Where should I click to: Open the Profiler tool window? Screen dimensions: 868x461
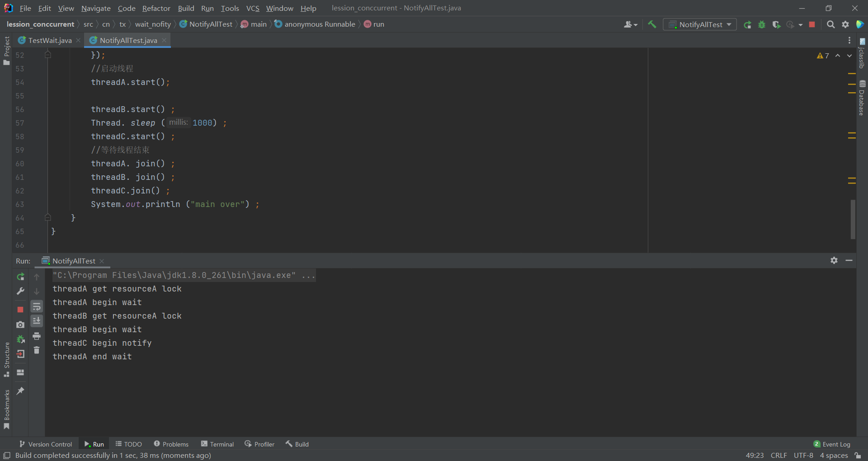pyautogui.click(x=259, y=444)
